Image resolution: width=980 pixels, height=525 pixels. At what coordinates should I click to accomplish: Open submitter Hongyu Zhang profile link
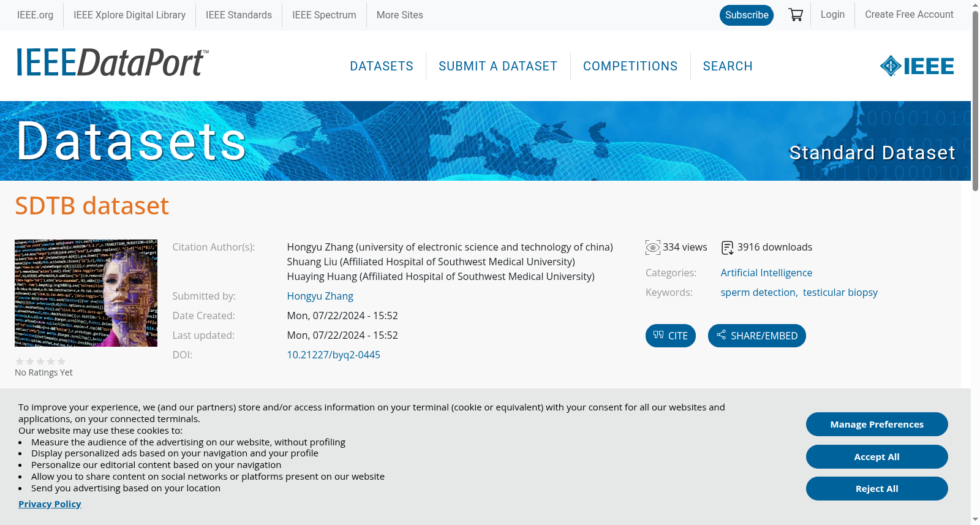pos(320,296)
